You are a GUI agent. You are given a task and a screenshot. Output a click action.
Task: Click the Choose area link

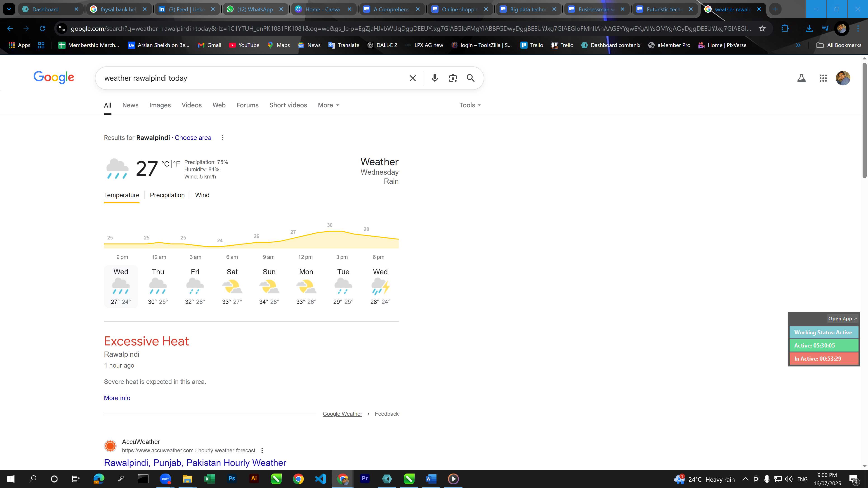point(193,137)
